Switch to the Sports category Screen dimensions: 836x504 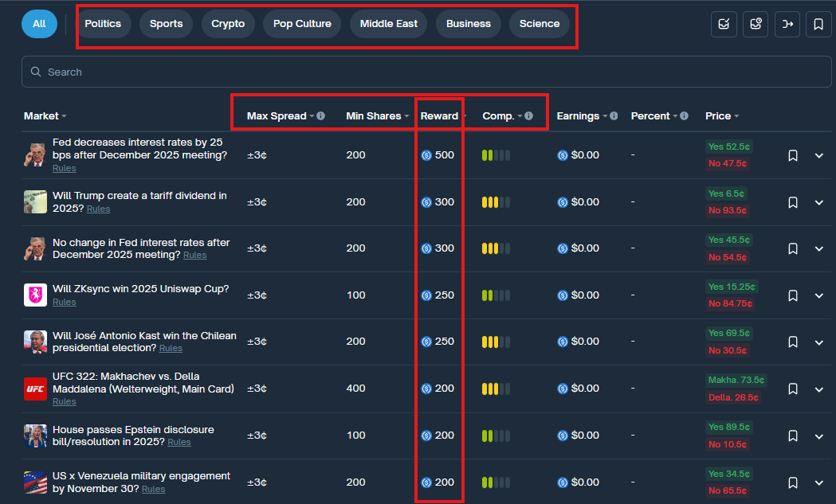(166, 24)
